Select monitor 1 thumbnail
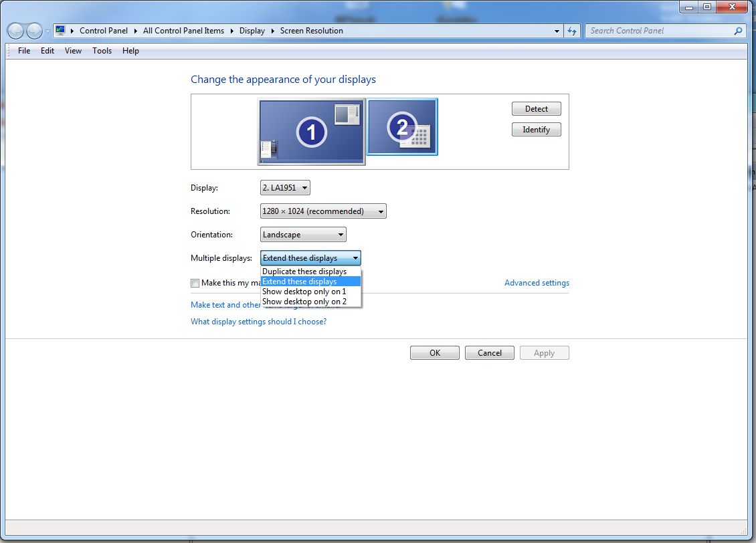Screen dimensions: 756x543 pos(312,132)
